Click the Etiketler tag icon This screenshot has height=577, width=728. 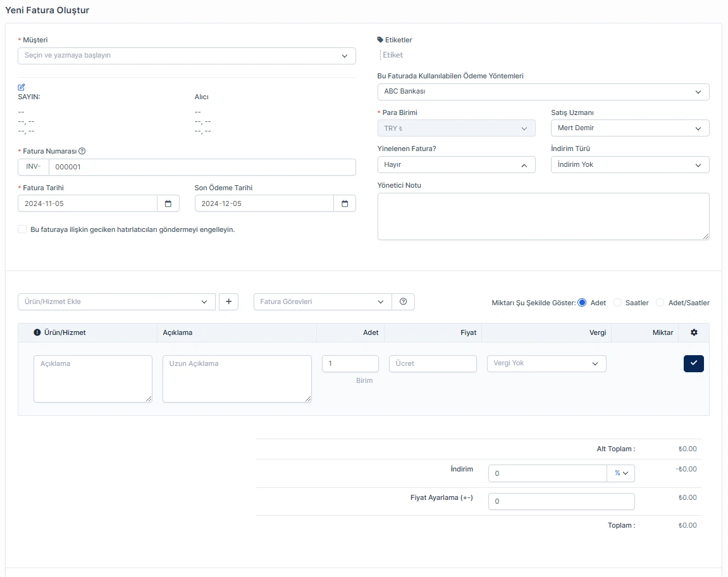[x=380, y=40]
